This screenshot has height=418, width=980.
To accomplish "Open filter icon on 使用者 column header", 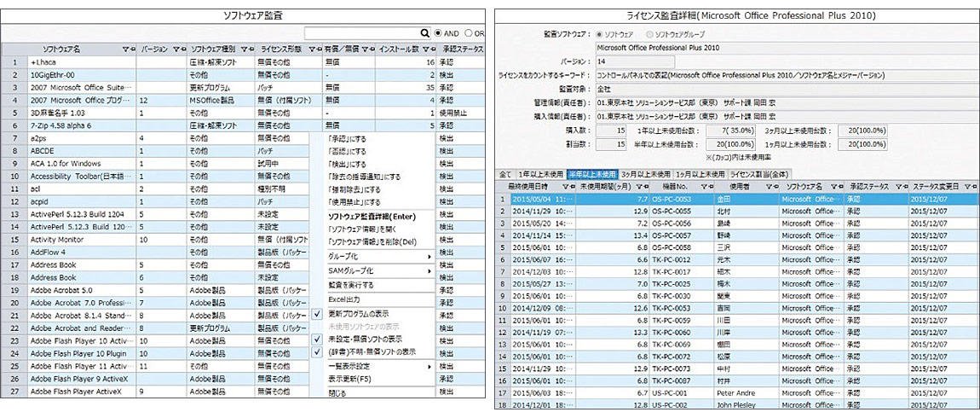I will tap(768, 187).
